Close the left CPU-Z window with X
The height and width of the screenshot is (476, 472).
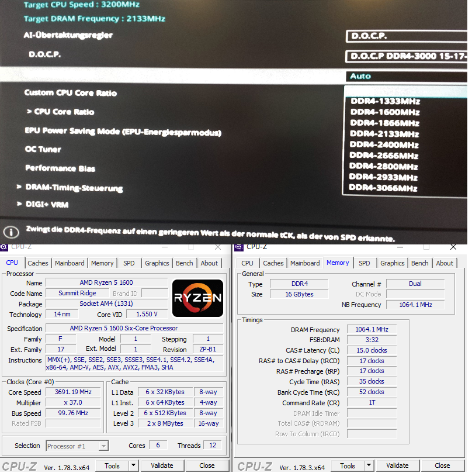pyautogui.click(x=218, y=247)
